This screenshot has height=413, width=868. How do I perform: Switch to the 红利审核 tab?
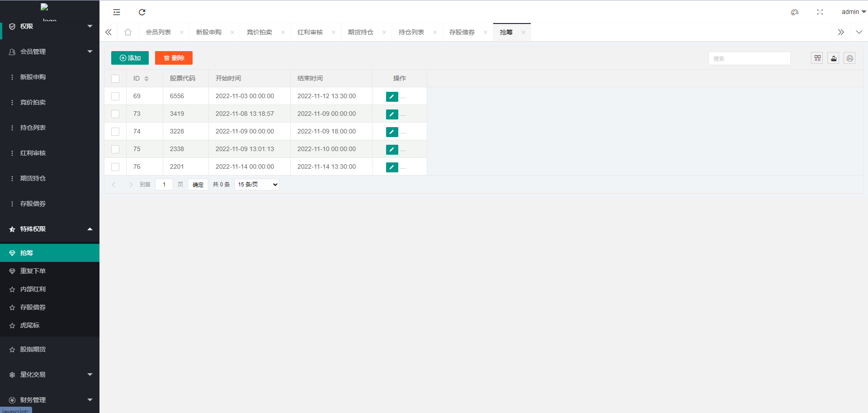pos(310,32)
